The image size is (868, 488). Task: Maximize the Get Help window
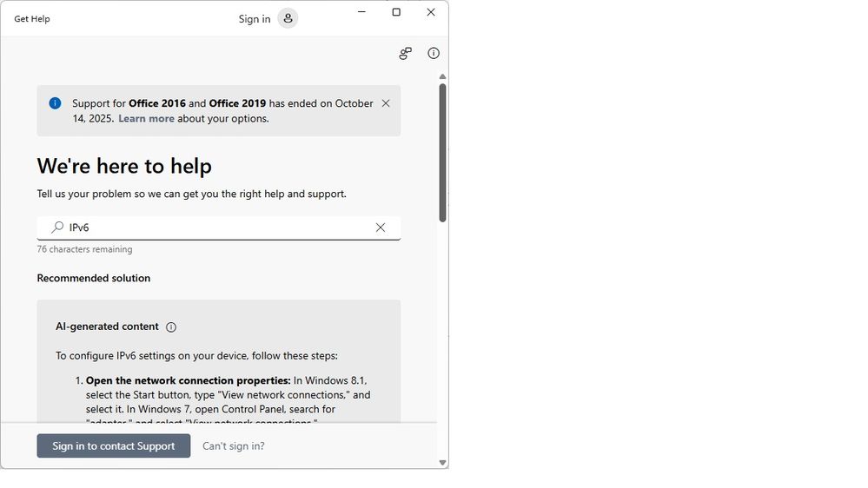tap(396, 12)
